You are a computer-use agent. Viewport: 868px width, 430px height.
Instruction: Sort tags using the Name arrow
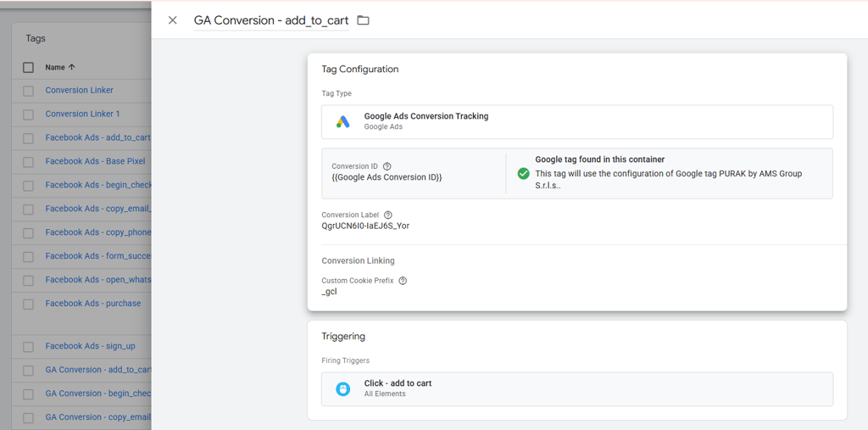pyautogui.click(x=72, y=67)
